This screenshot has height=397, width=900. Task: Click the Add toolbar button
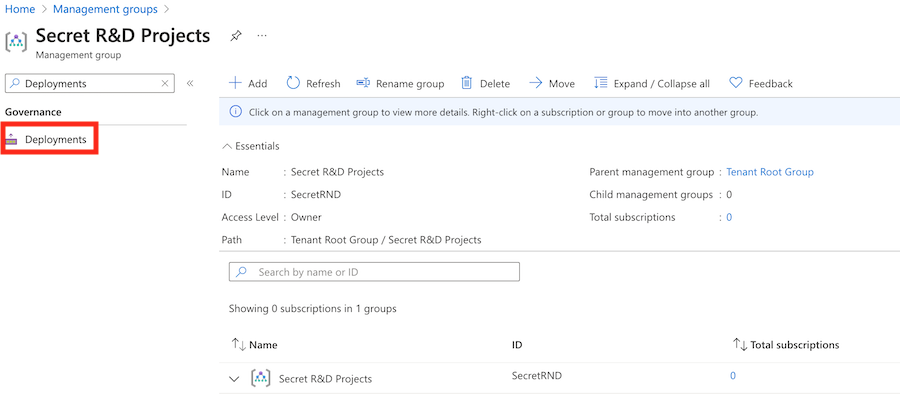pos(248,83)
